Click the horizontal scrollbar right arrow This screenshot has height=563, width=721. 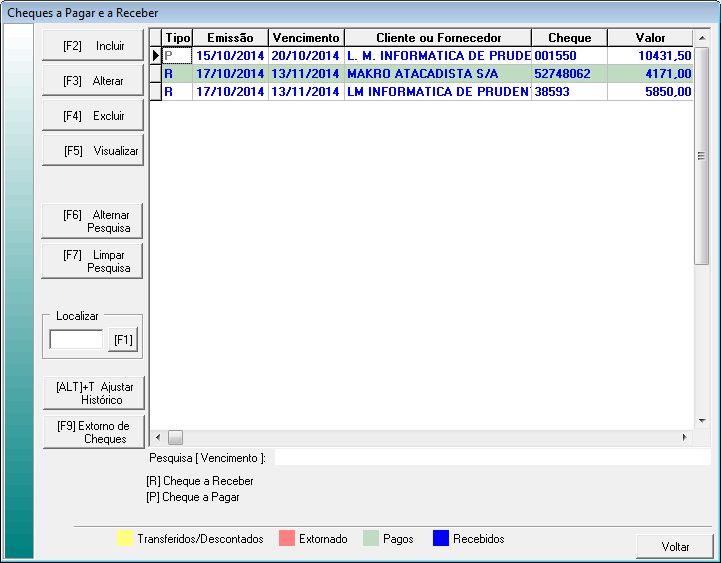tap(685, 438)
